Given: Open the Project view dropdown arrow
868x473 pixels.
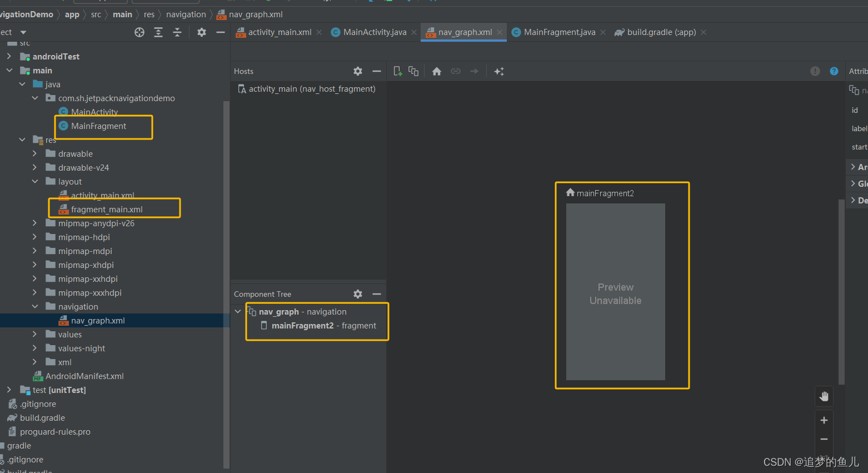Looking at the screenshot, I should click(x=23, y=32).
